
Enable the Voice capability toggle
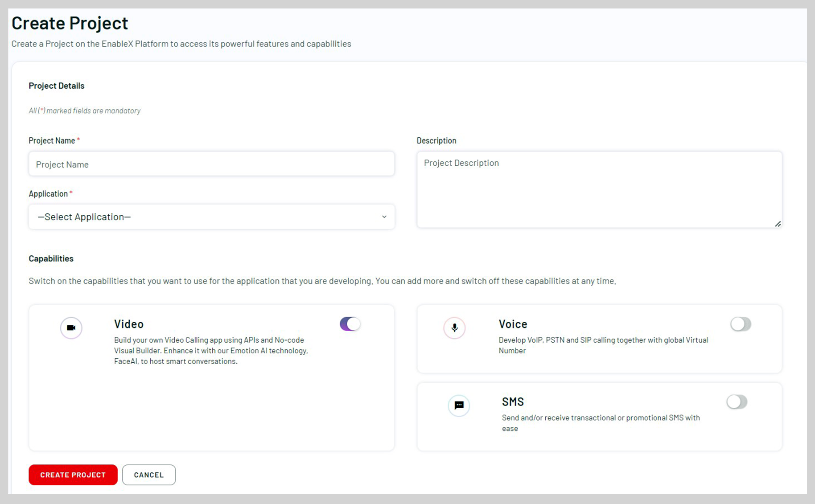coord(740,324)
